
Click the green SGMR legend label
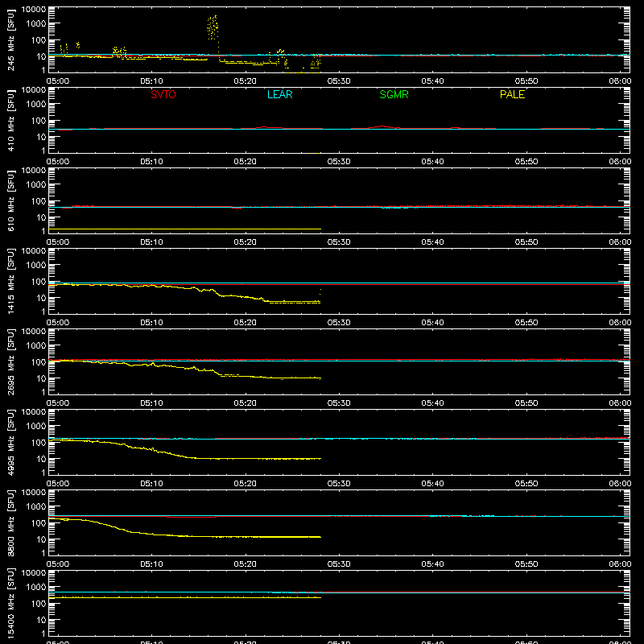click(394, 94)
